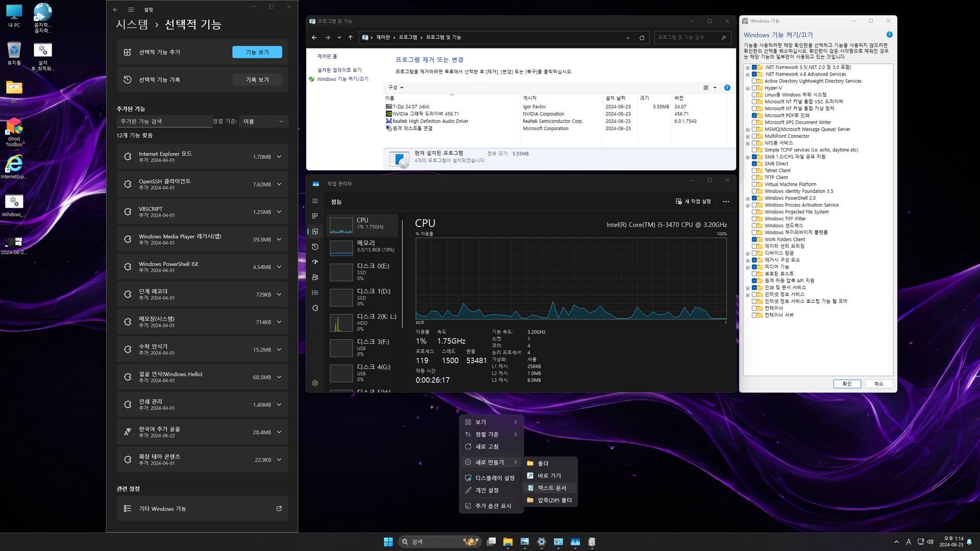980x551 pixels.
Task: Uncheck the SMB Direct checkbox
Action: click(x=754, y=164)
